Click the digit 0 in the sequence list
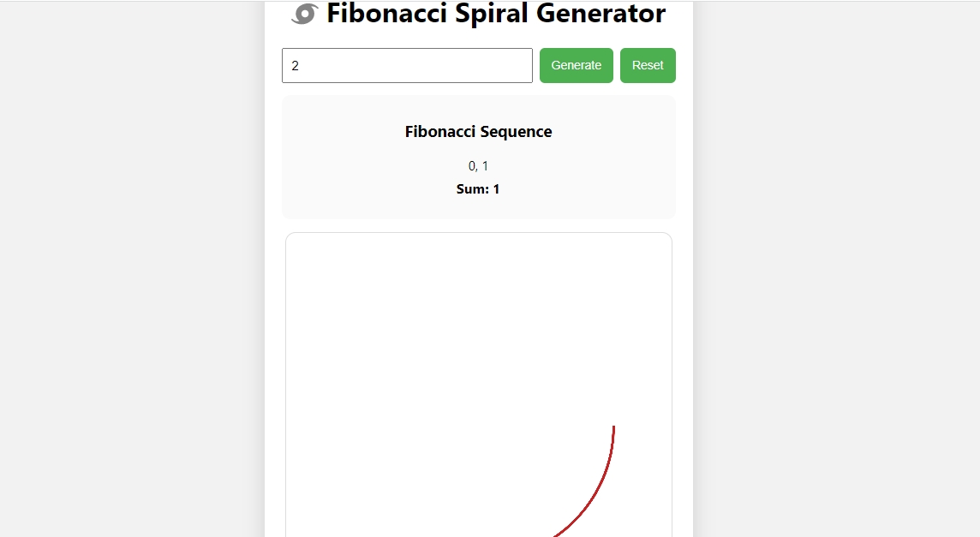The width and height of the screenshot is (980, 537). [471, 165]
